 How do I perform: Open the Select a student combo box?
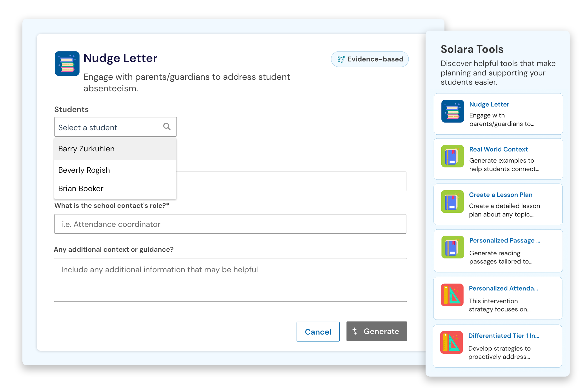[109, 127]
